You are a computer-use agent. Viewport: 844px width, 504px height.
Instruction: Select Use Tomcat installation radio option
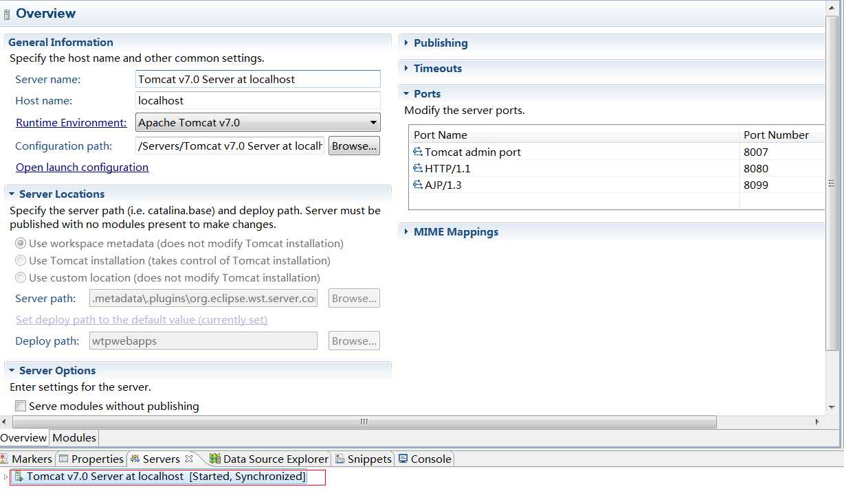[x=21, y=261]
